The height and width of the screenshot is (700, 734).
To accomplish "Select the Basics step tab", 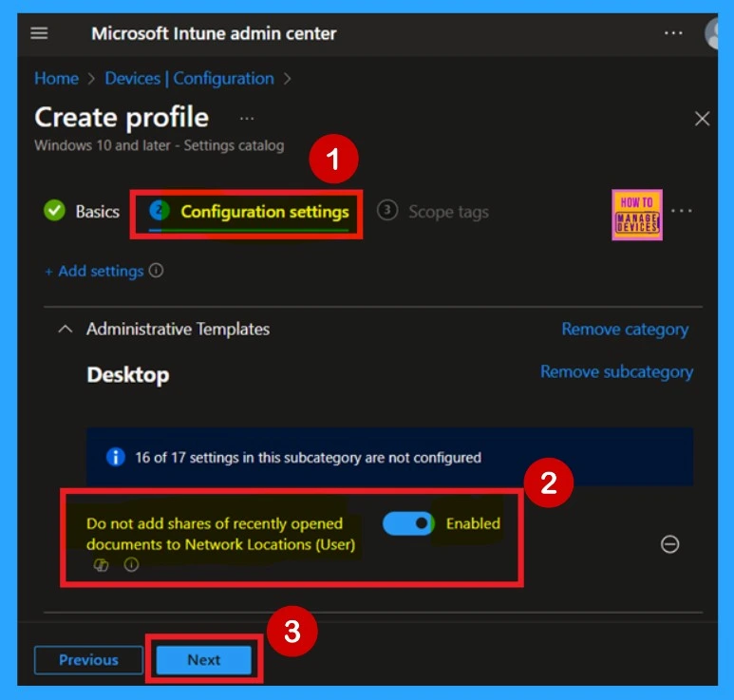I will [82, 211].
